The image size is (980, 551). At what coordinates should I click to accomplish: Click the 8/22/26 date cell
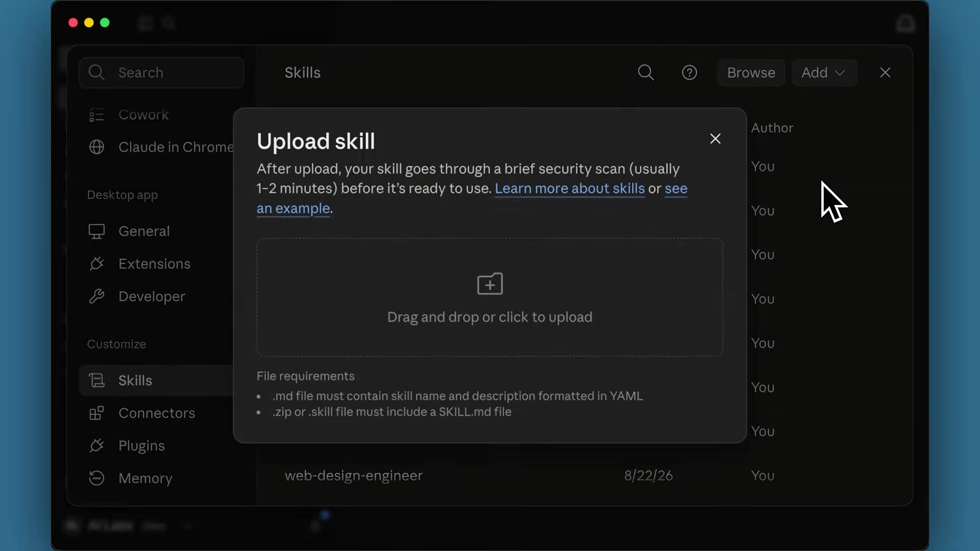[648, 475]
